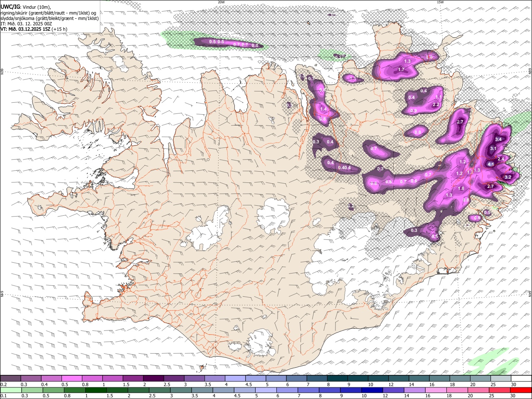Click the 3.4 snowfall value in the east
The width and height of the screenshot is (532, 399).
pos(498,139)
